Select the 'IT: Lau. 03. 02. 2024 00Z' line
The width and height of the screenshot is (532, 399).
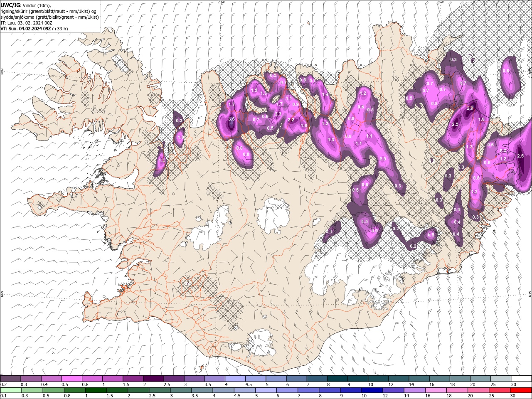[27, 23]
